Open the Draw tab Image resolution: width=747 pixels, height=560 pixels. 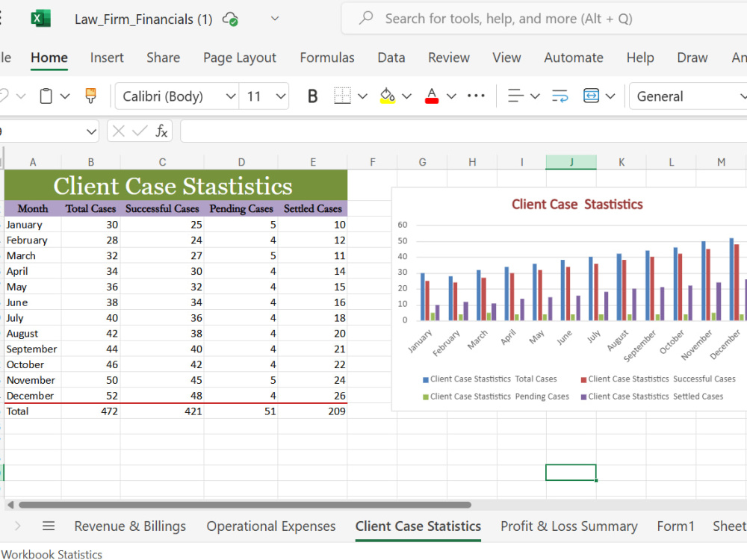coord(692,57)
